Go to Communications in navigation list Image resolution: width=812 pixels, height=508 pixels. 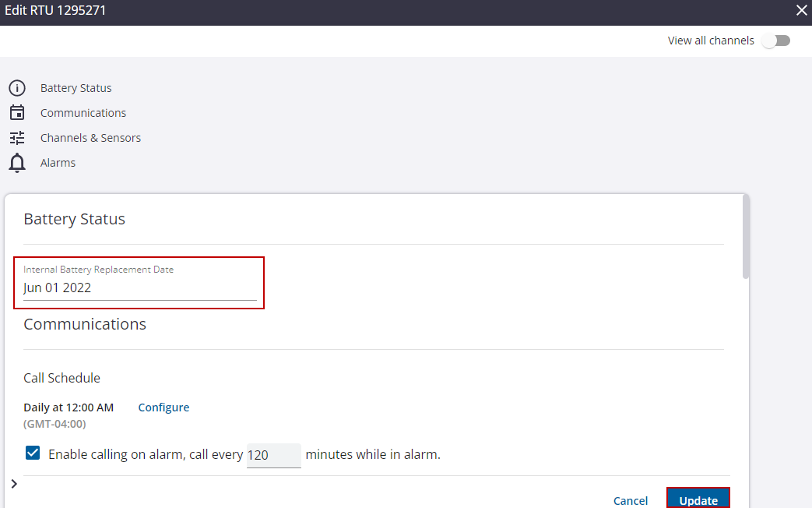83,113
